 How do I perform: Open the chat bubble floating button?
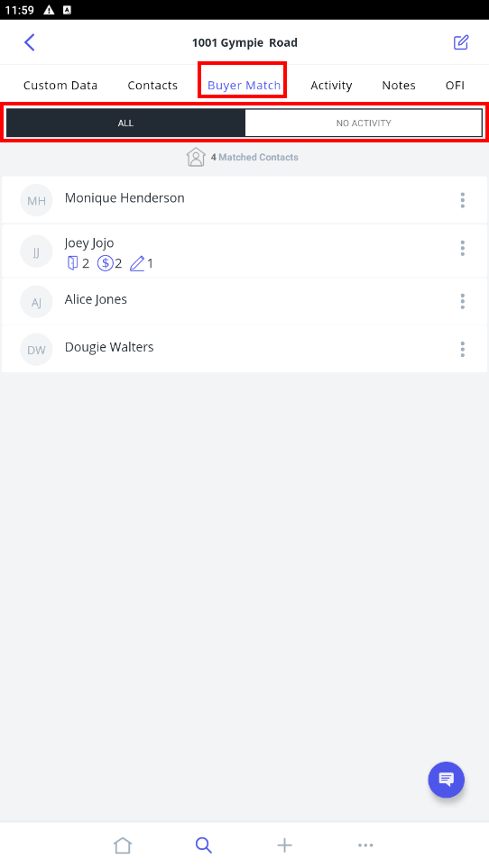[x=446, y=780]
